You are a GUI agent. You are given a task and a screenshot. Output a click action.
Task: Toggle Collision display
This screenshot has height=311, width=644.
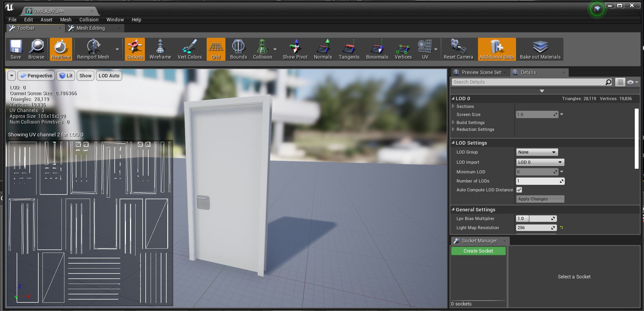pos(262,49)
